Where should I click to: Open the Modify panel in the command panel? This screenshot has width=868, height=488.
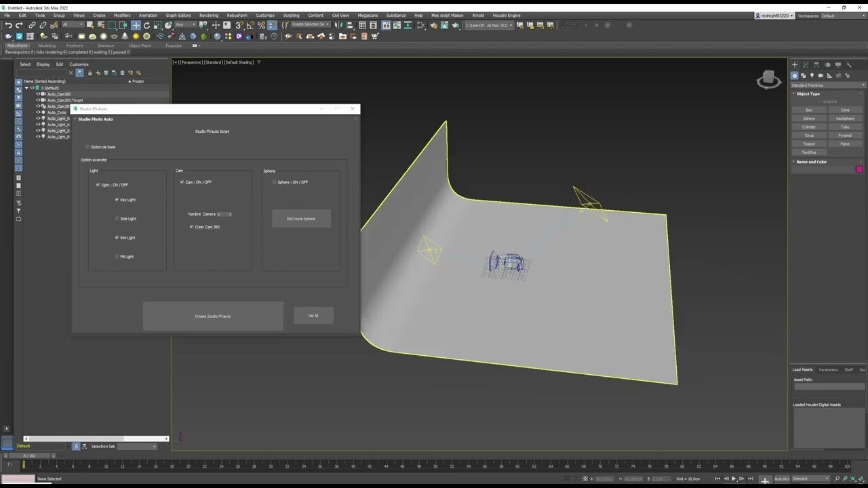click(806, 65)
